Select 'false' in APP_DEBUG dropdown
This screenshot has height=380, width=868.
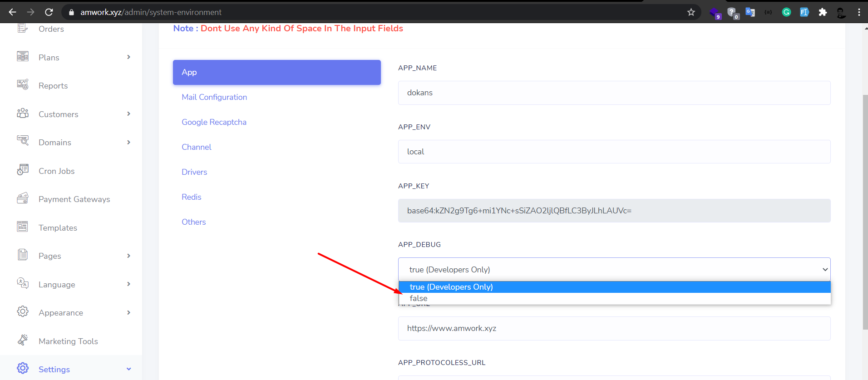pos(419,299)
